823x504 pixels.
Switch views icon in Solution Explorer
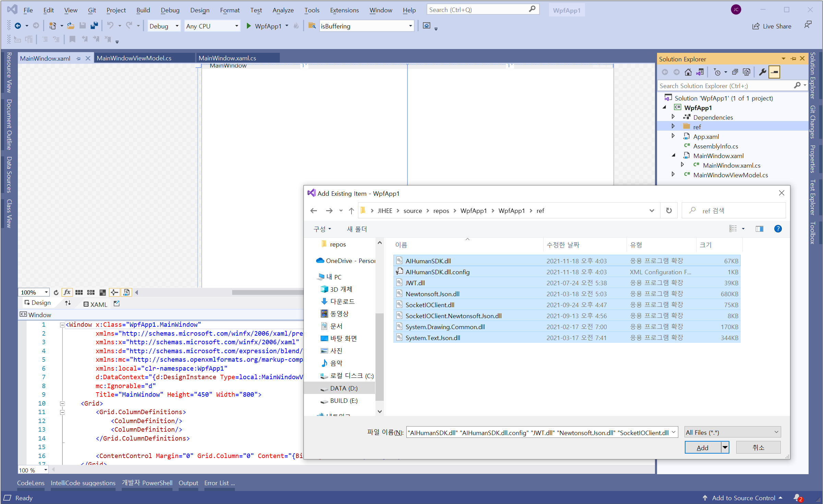click(x=700, y=72)
